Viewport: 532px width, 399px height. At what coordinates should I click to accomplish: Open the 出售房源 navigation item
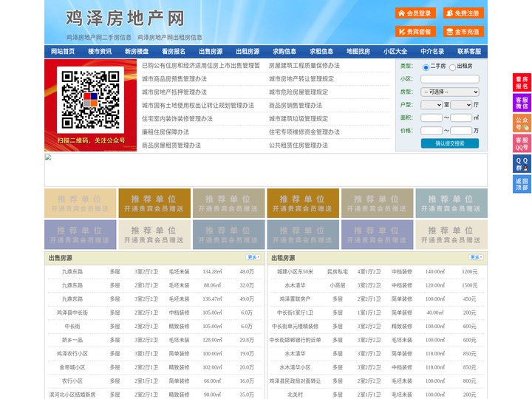[x=211, y=52]
